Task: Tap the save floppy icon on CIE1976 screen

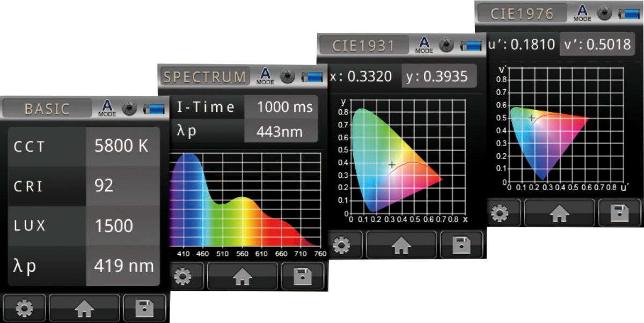Action: click(x=619, y=213)
